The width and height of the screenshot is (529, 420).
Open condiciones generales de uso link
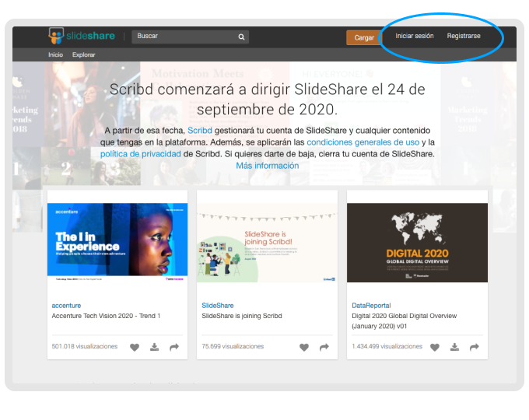point(363,142)
